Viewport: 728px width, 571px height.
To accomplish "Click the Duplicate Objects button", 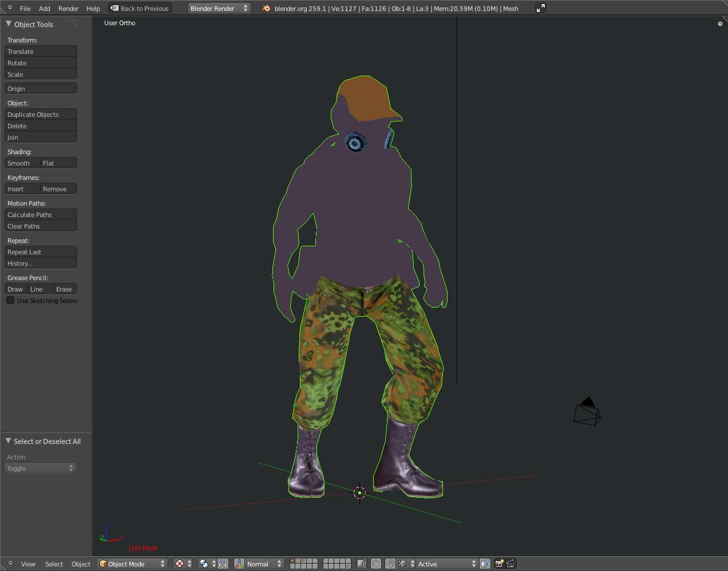I will (41, 115).
